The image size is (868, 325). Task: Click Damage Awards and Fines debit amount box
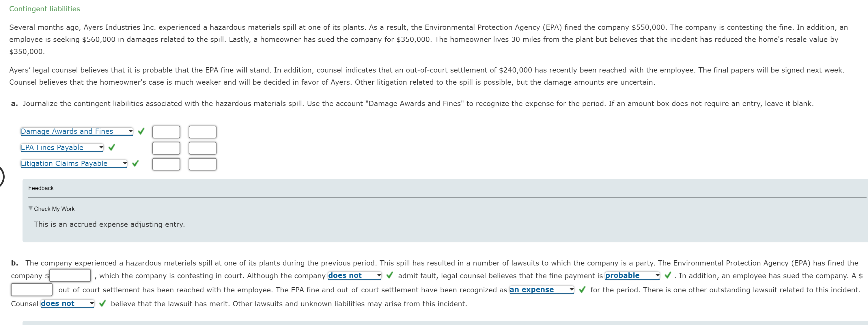click(166, 131)
